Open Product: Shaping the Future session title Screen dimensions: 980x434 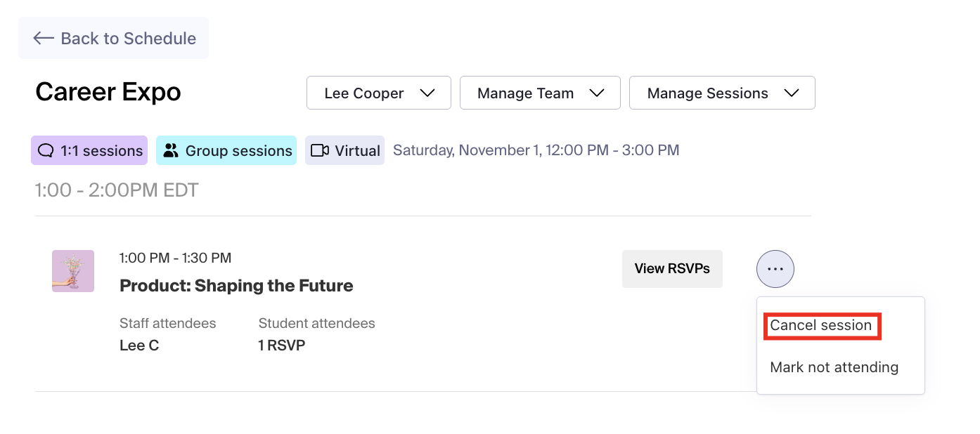[x=236, y=286]
